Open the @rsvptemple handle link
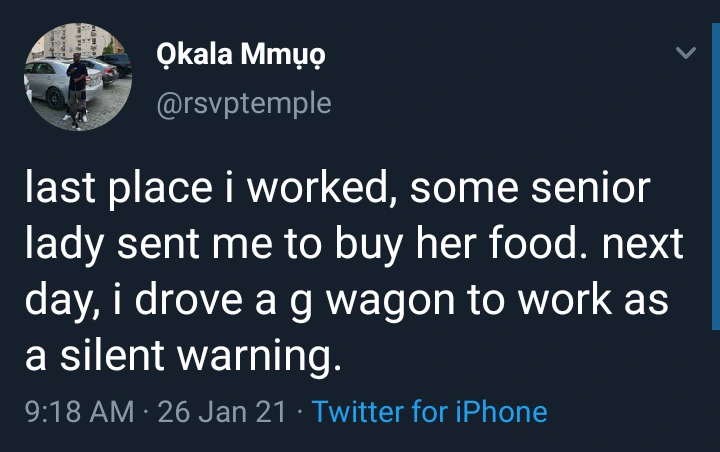This screenshot has height=452, width=720. pos(243,102)
